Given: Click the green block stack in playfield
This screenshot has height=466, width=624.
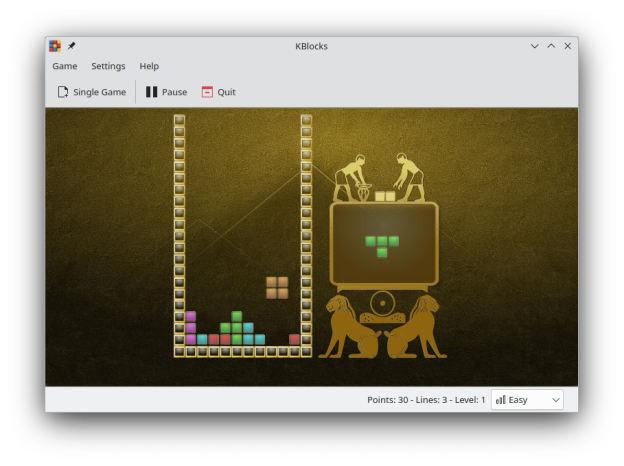Looking at the screenshot, I should (236, 327).
